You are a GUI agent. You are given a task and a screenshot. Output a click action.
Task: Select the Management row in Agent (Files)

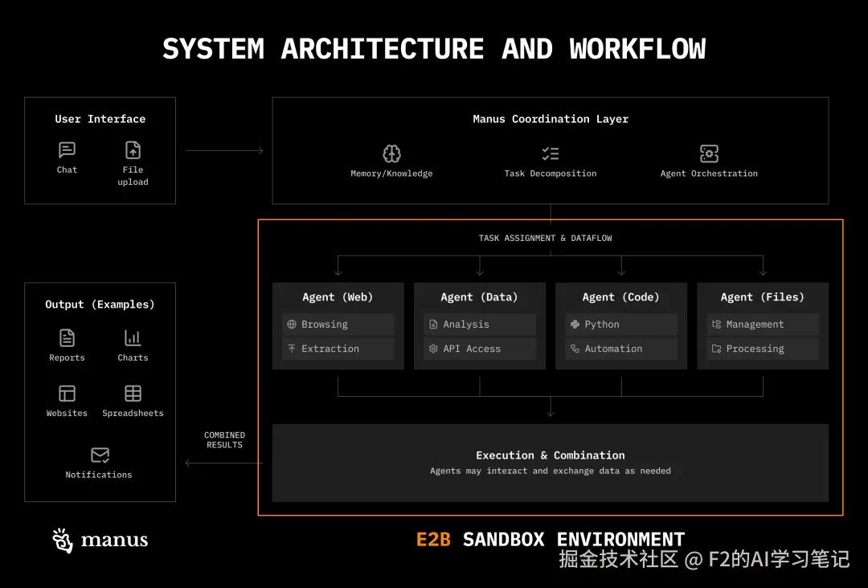[x=763, y=325]
